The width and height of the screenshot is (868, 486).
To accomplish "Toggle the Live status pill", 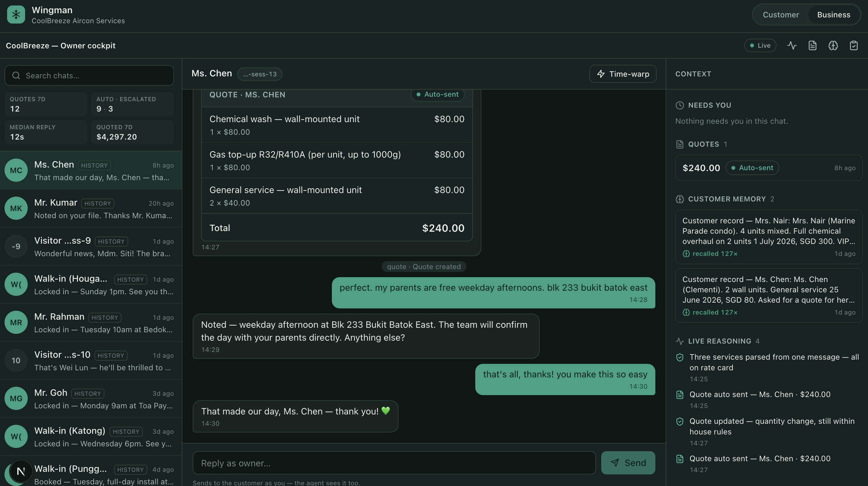I will pyautogui.click(x=760, y=45).
